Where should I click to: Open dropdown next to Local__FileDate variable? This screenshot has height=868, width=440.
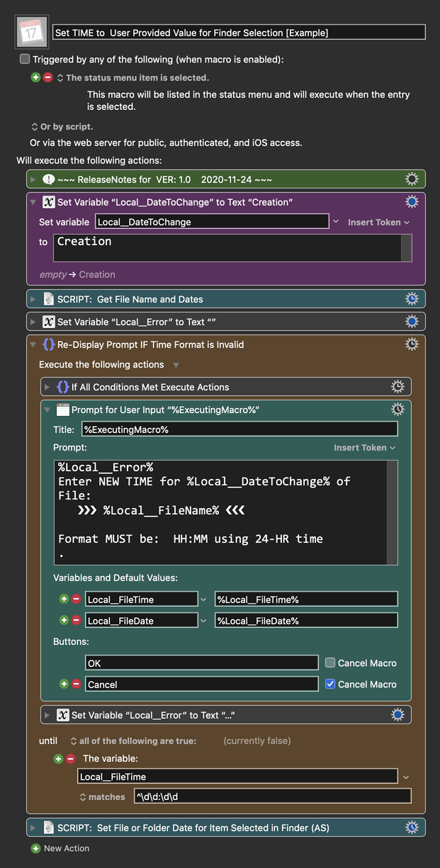204,621
